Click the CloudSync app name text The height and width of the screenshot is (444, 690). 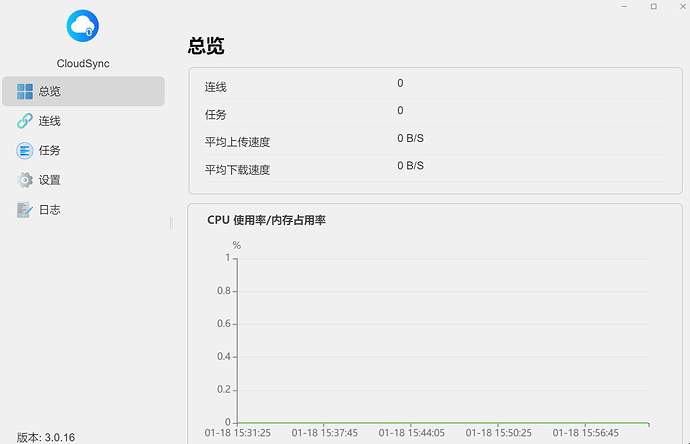(83, 63)
